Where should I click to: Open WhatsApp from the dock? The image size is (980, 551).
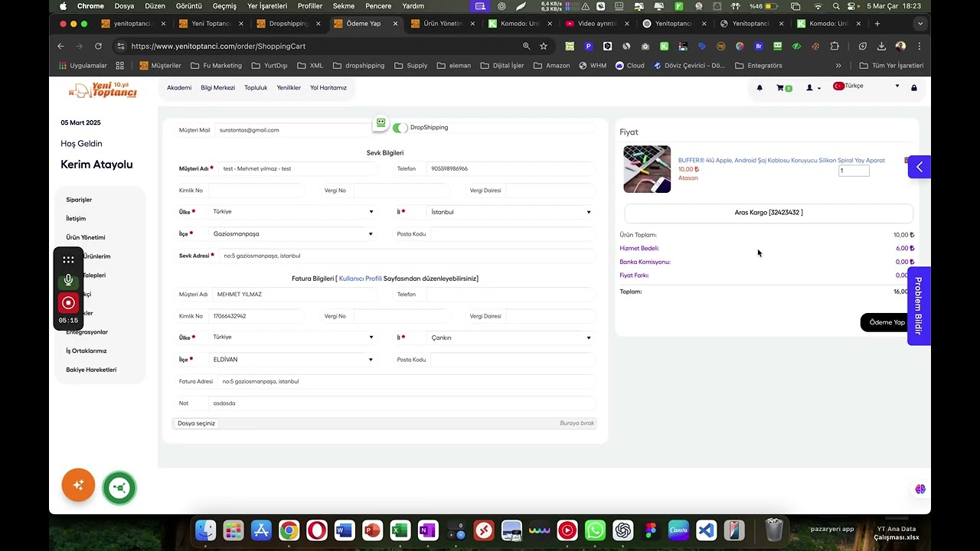[x=595, y=530]
